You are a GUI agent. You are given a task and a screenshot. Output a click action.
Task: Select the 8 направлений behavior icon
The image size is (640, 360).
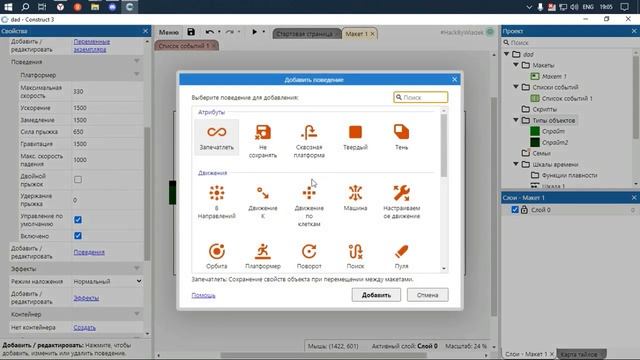click(216, 193)
